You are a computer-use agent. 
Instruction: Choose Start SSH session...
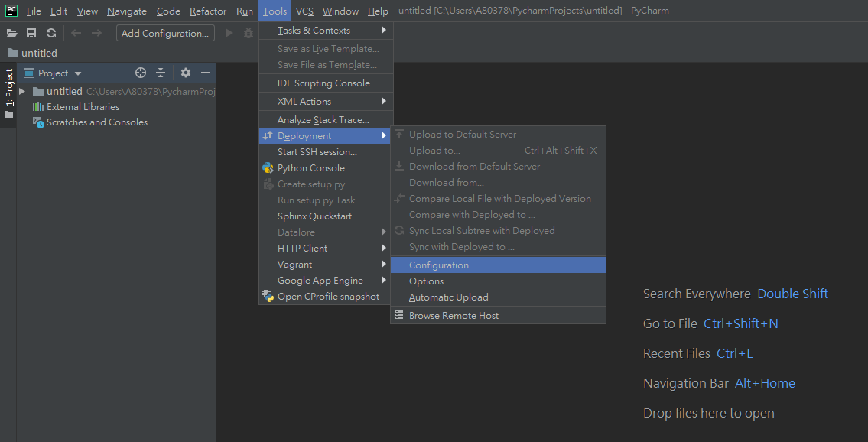tap(326, 152)
